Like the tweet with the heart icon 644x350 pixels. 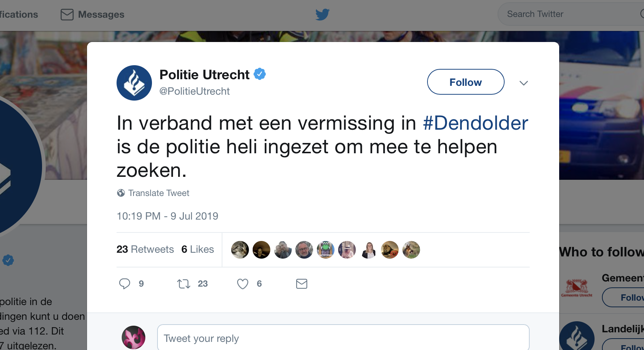tap(243, 284)
